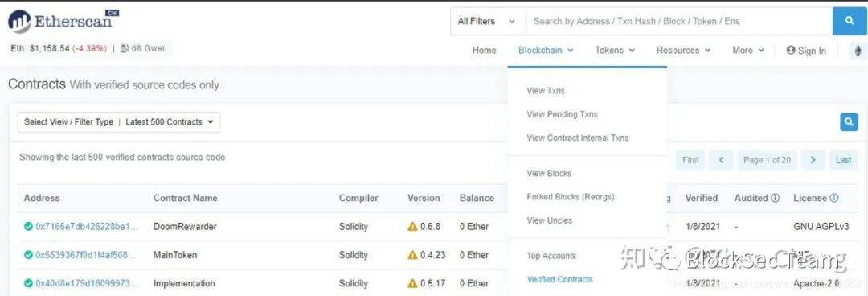
Task: Click the info icon next to License
Action: [833, 198]
